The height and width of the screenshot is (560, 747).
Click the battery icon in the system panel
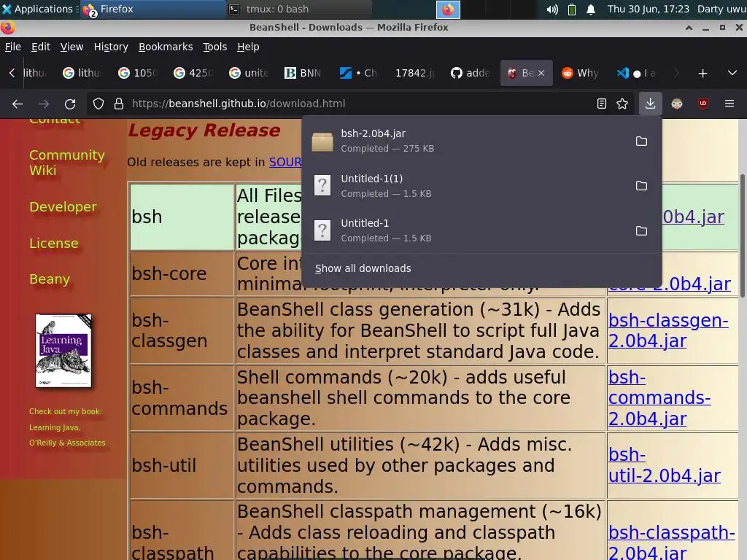point(572,9)
